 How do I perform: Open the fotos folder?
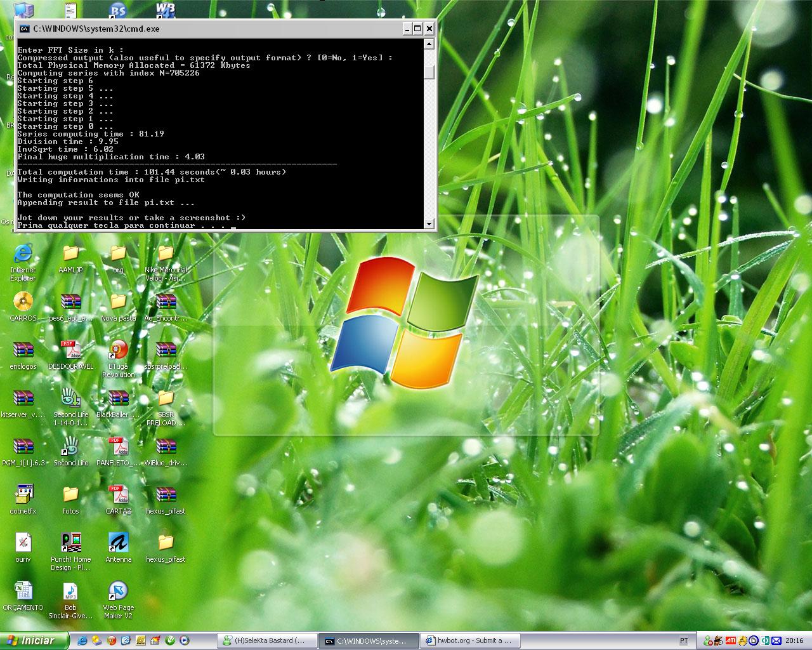(x=70, y=494)
